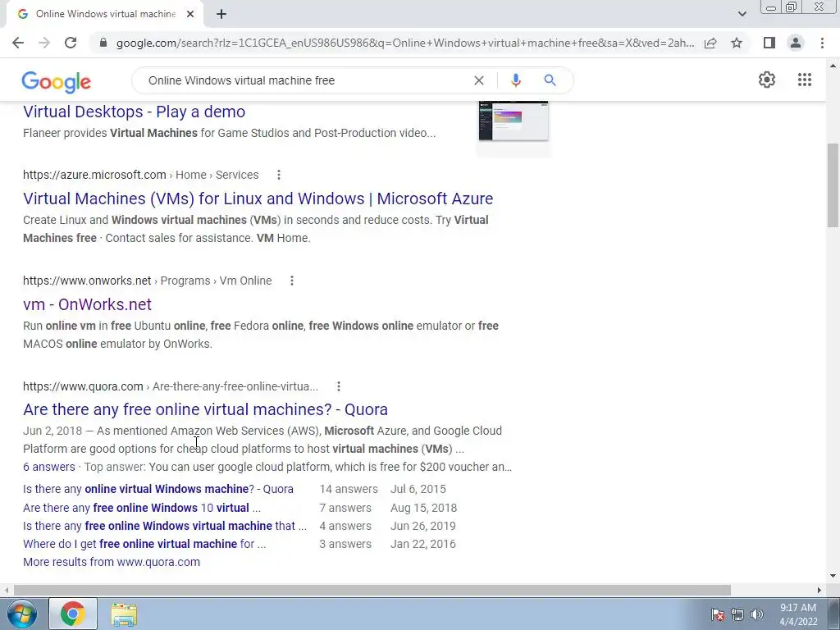Open 'Where do I get free online virtual machine' link
Viewport: 840px width, 630px height.
pos(144,544)
